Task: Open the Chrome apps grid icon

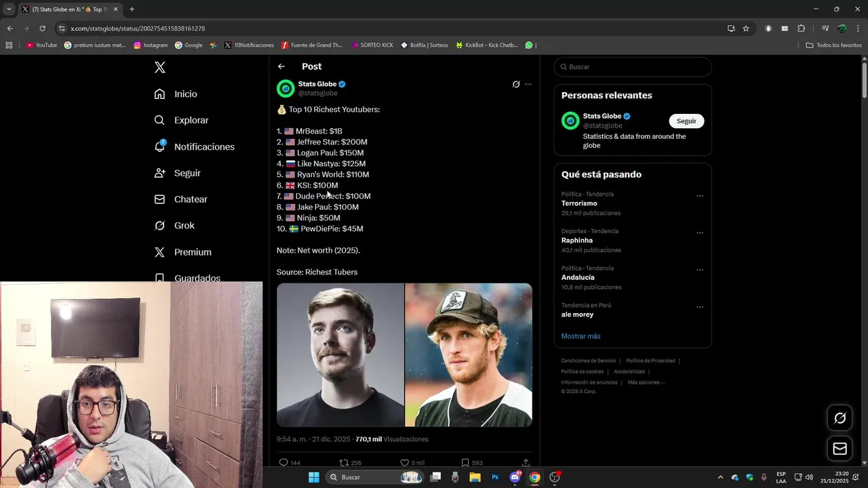Action: (9, 45)
